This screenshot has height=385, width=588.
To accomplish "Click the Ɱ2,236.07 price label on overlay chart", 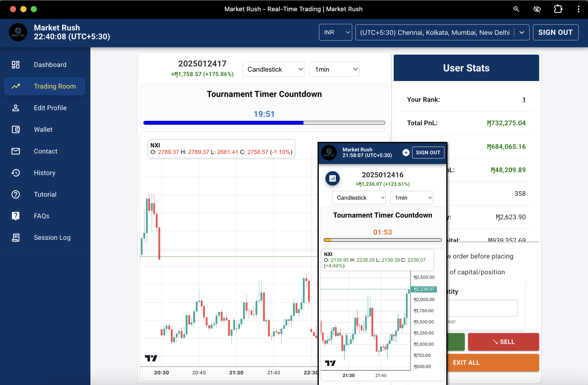I will 424,289.
